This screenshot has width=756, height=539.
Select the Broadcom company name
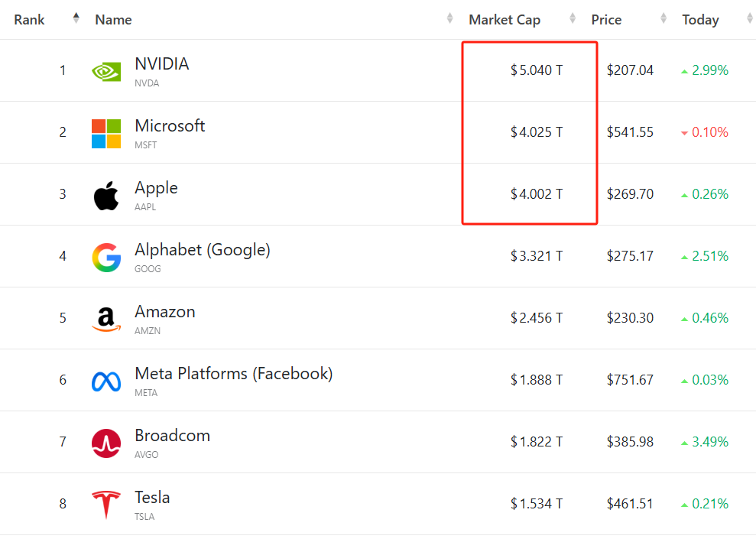pos(172,435)
